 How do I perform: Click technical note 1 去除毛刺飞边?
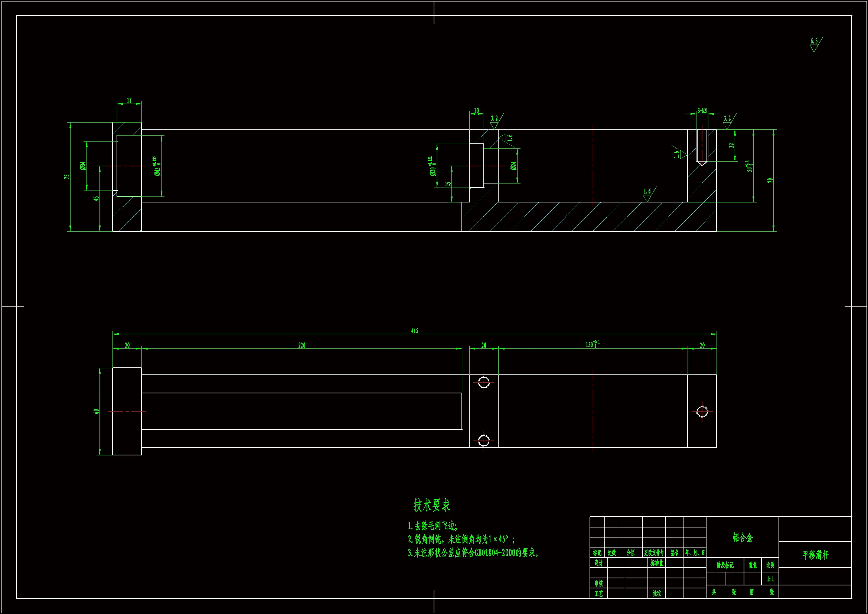(x=433, y=526)
